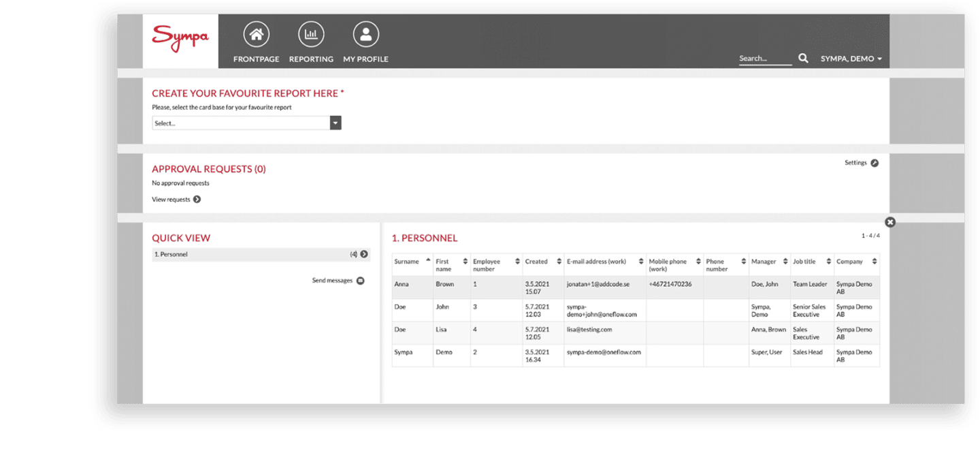Screen dimensions: 980x451
Task: Click the Senior Sales Executive cell
Action: click(x=811, y=311)
